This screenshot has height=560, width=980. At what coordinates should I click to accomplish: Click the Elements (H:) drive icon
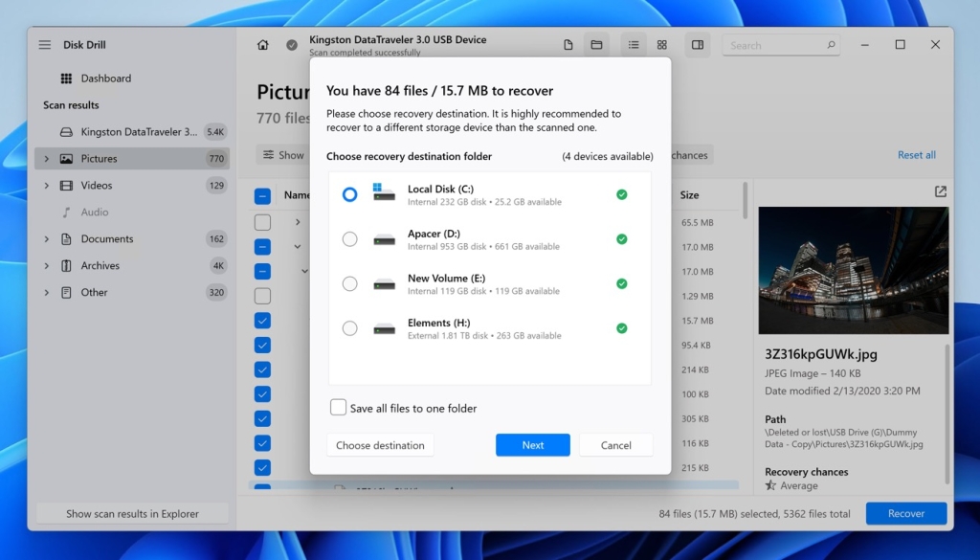click(385, 328)
